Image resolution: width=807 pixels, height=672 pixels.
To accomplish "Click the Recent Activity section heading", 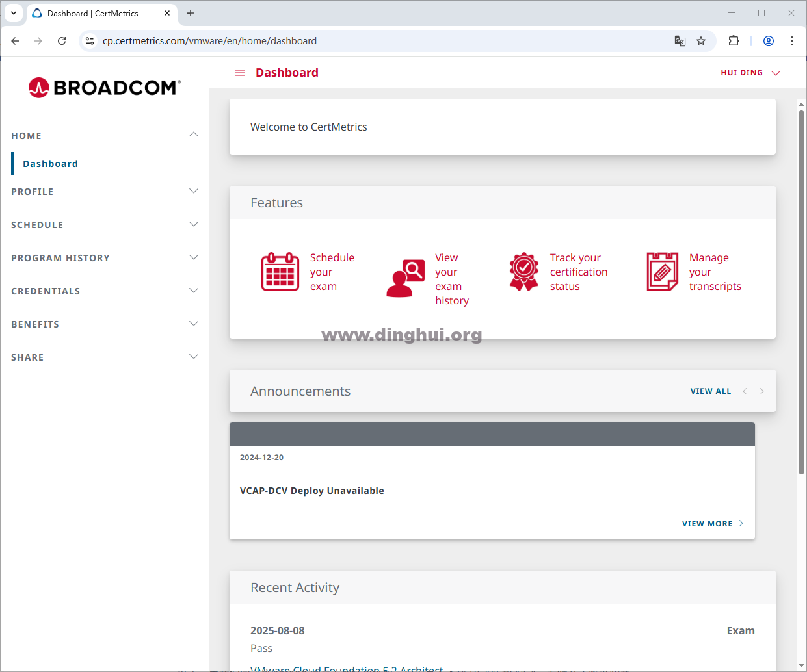I will point(295,588).
